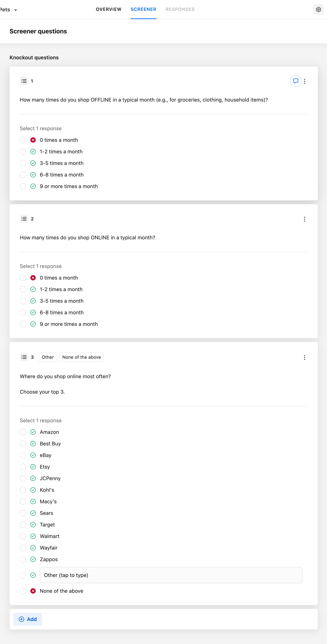Select OFFLINE 3-5 times a month radio

click(23, 163)
